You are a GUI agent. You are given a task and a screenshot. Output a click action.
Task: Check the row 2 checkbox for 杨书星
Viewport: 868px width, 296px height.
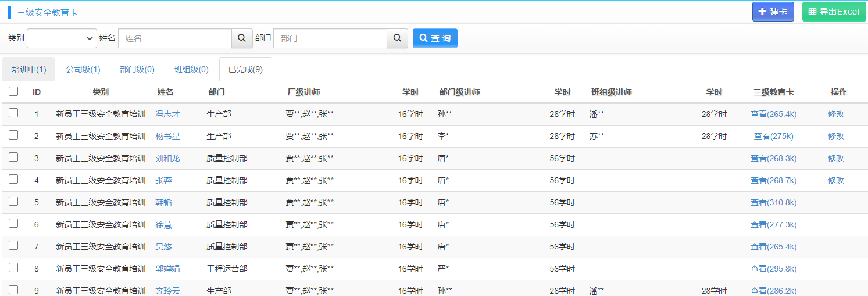(13, 135)
